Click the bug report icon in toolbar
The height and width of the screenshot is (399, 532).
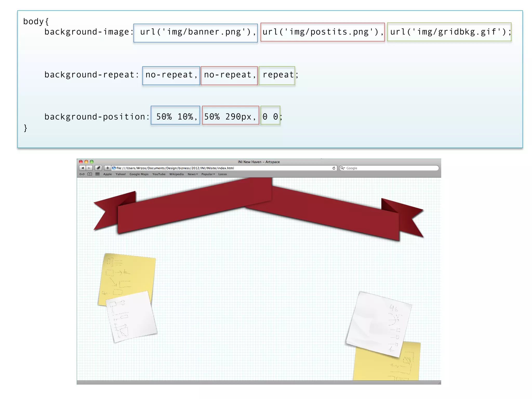(x=98, y=168)
